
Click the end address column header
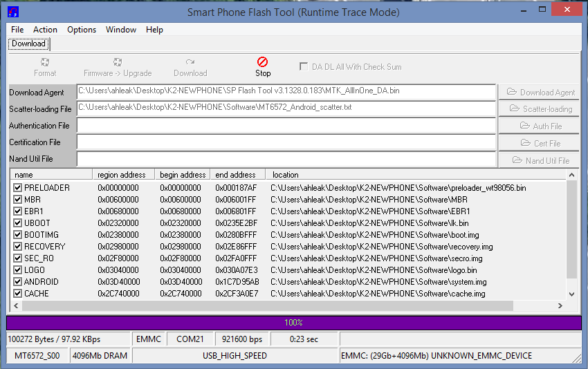tap(238, 175)
